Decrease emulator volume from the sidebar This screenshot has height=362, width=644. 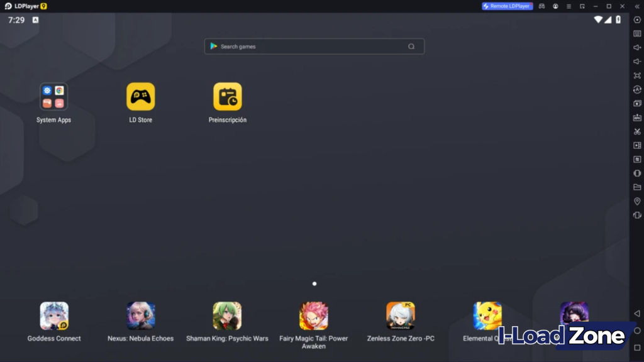pos(636,62)
